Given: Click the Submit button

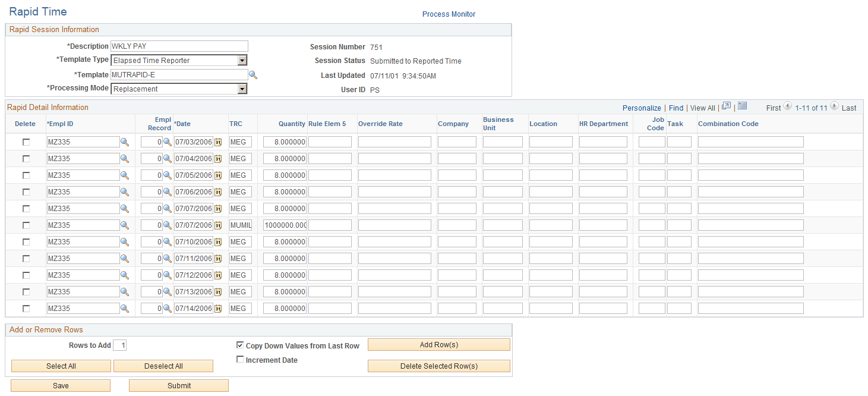Looking at the screenshot, I should pyautogui.click(x=178, y=385).
